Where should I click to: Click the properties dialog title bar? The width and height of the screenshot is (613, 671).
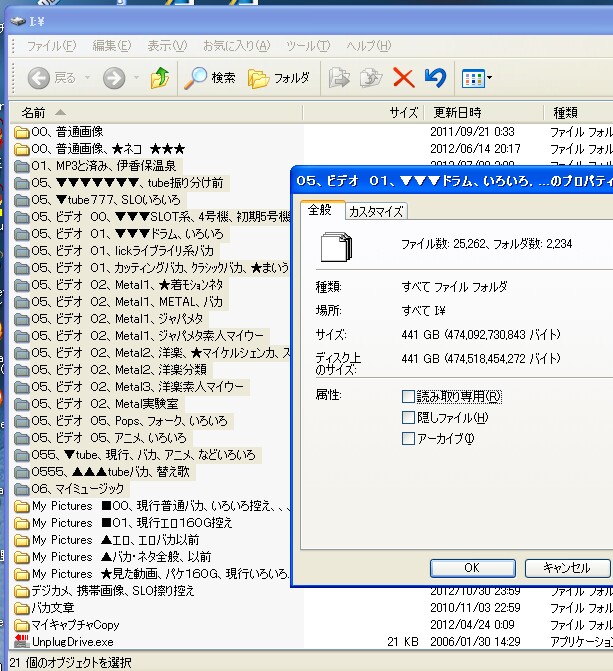pyautogui.click(x=452, y=181)
